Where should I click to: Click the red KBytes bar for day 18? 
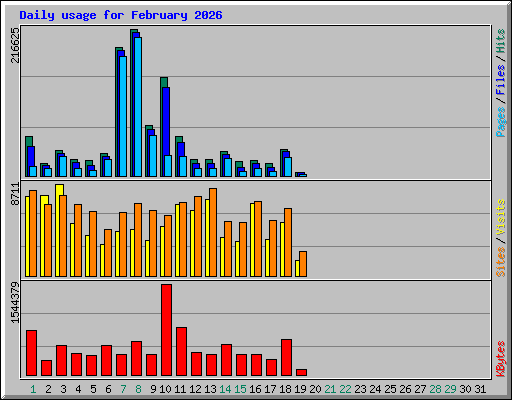pos(286,358)
